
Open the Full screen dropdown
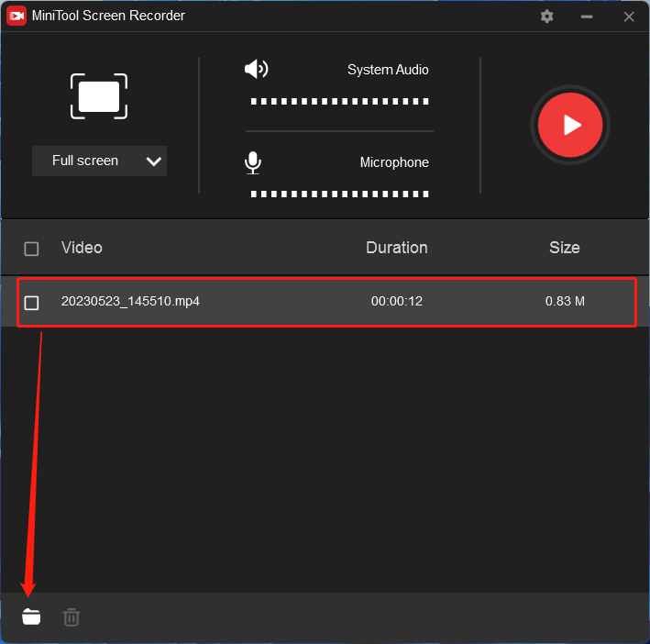pyautogui.click(x=100, y=161)
